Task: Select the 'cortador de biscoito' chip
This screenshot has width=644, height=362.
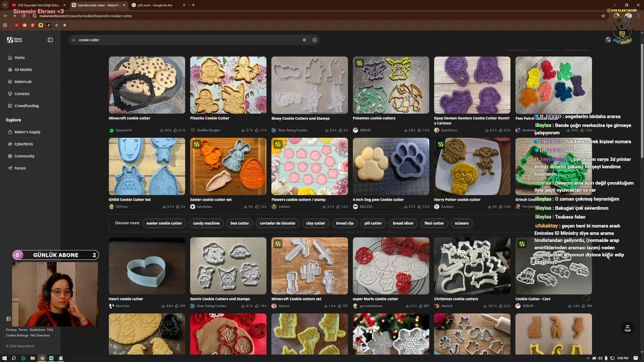Action: [x=278, y=223]
